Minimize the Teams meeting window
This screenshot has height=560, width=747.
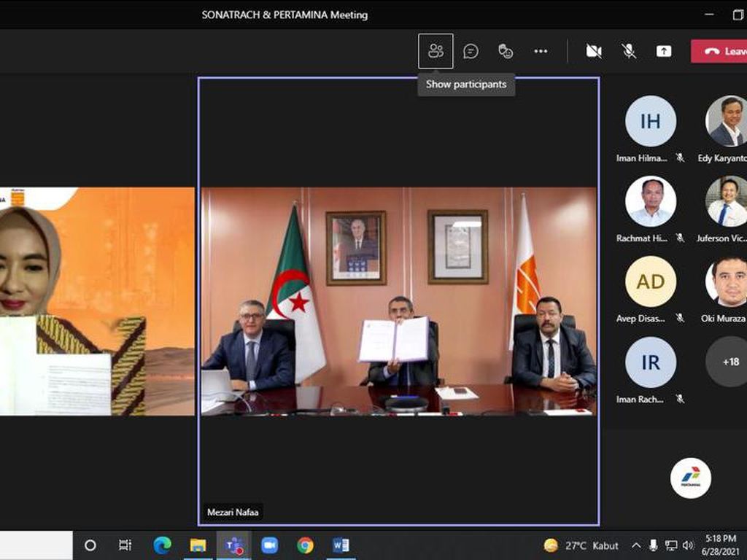[x=709, y=15]
